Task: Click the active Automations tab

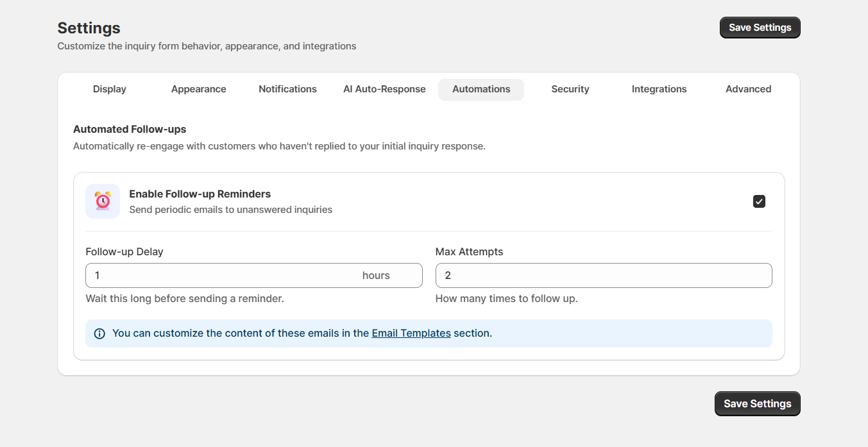Action: pyautogui.click(x=481, y=89)
